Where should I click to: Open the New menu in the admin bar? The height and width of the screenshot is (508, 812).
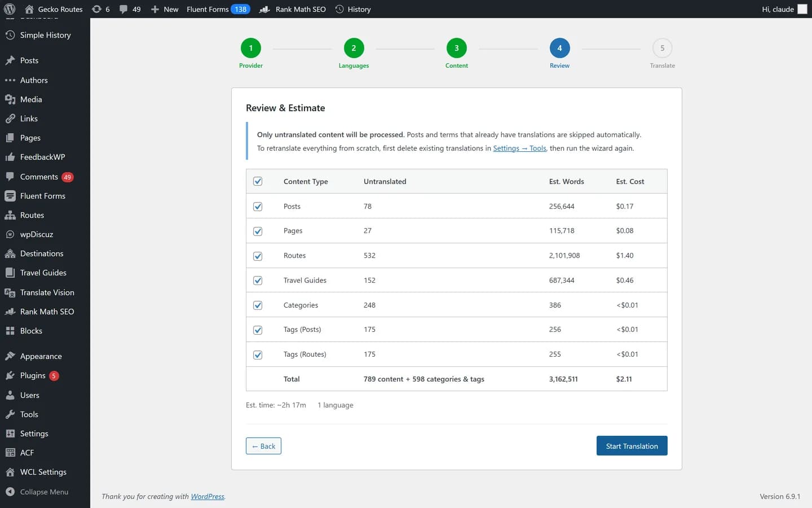point(164,9)
